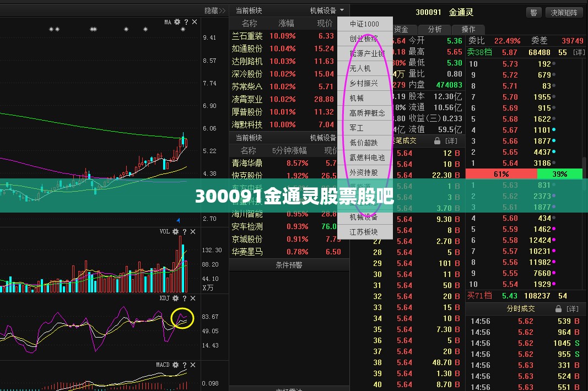
Task: Open order book details [详] link at top
Action: 579,52
